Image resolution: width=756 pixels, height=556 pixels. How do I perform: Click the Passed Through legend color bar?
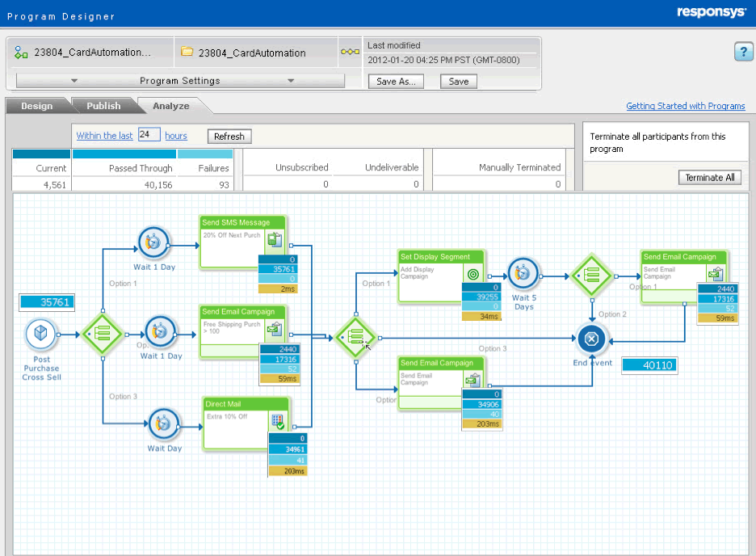tap(124, 154)
